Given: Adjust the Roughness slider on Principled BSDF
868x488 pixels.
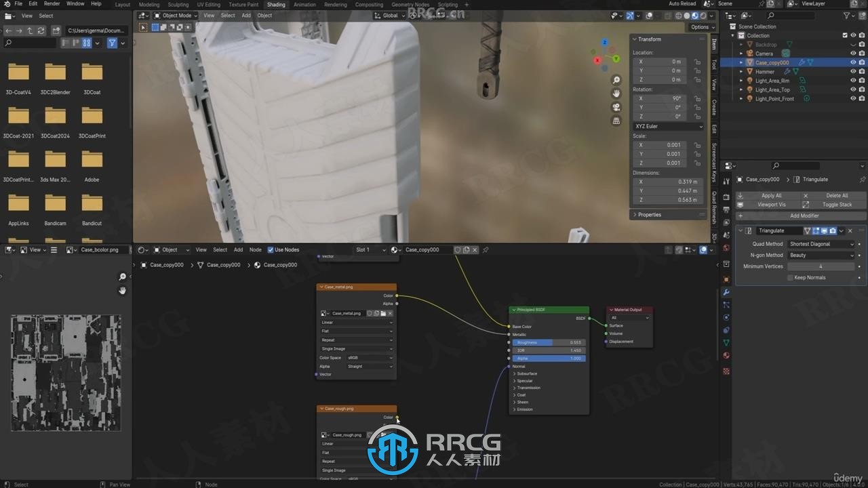Looking at the screenshot, I should tap(549, 342).
